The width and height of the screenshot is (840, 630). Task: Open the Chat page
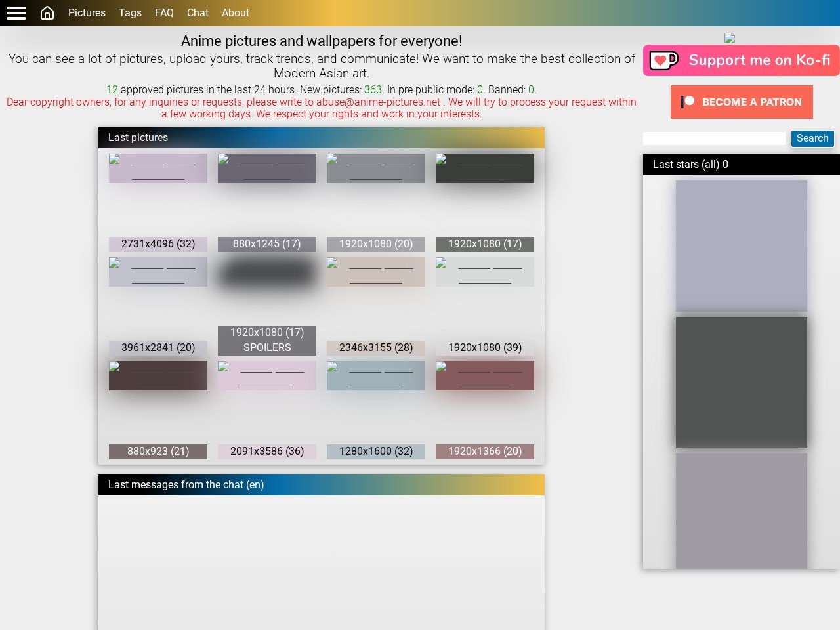pyautogui.click(x=198, y=13)
